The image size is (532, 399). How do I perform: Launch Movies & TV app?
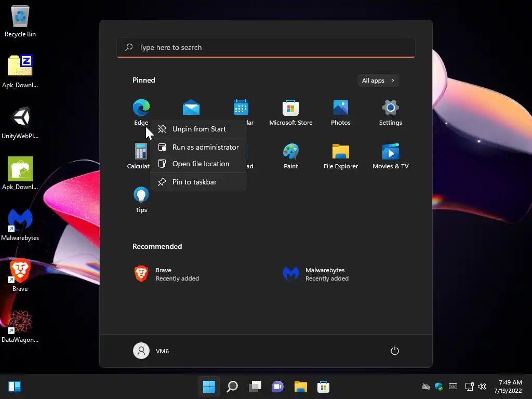click(x=391, y=156)
